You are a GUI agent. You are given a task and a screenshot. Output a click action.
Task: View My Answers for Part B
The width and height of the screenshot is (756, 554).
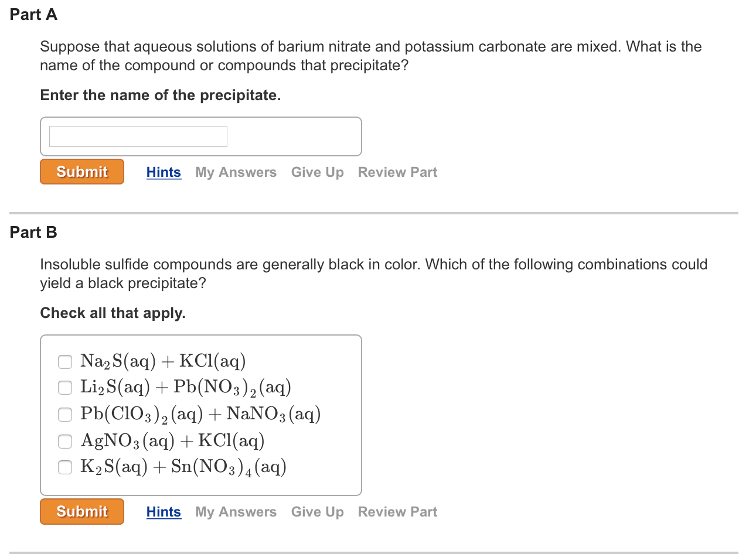[x=236, y=512]
